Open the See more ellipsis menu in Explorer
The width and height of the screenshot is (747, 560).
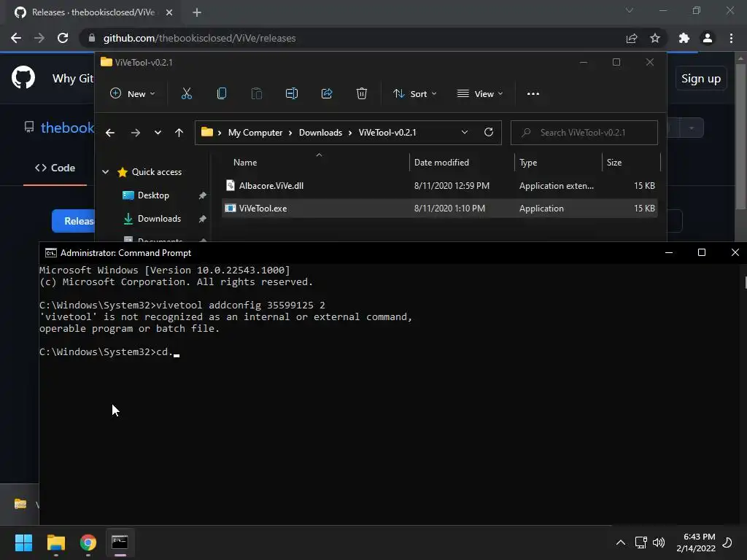coord(533,94)
